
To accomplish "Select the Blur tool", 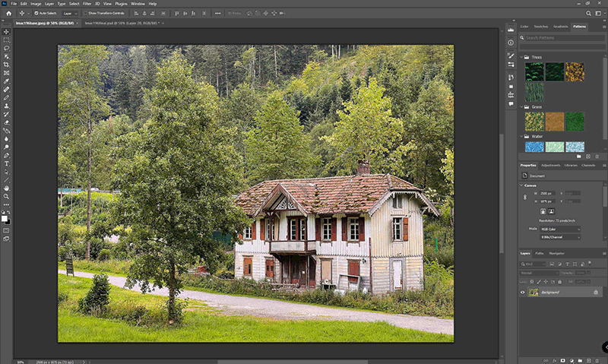I will click(6, 139).
